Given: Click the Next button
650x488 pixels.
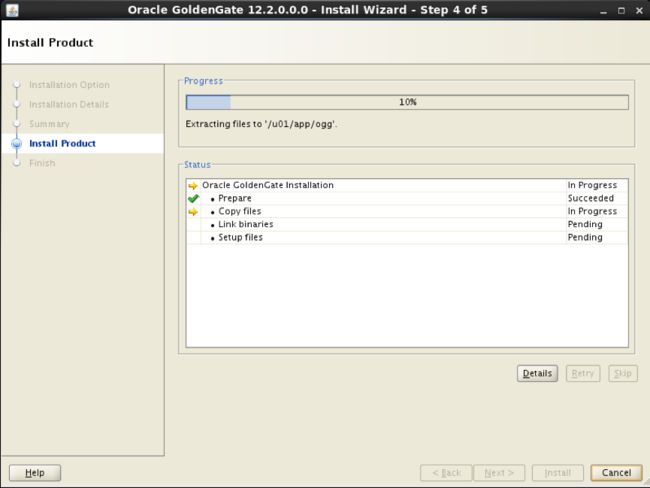Looking at the screenshot, I should (x=499, y=473).
